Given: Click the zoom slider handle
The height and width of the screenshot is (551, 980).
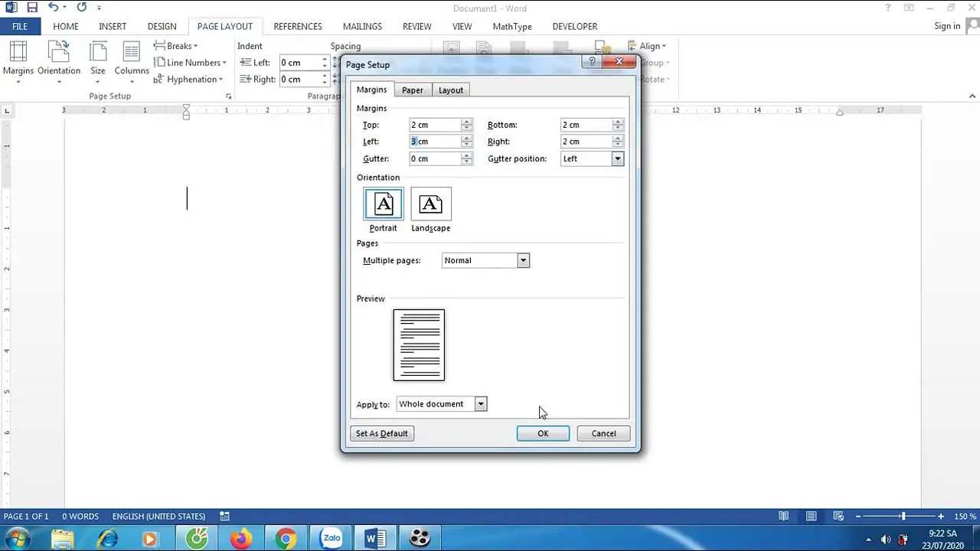Looking at the screenshot, I should 903,517.
